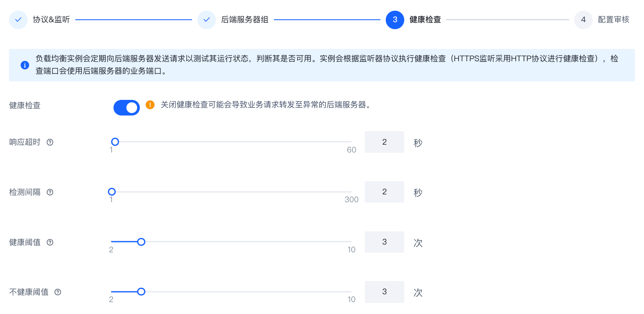
Task: Click the 健康阈值 field label
Action: [x=25, y=242]
